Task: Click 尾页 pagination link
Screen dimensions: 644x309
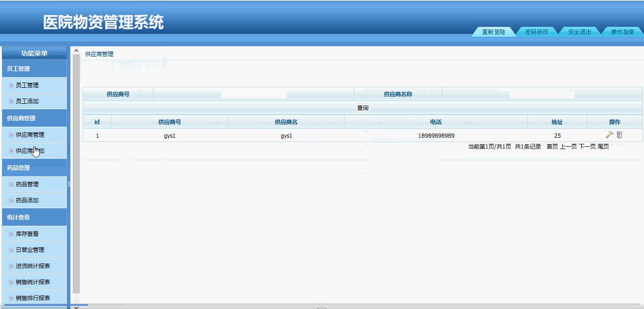Action: 603,147
